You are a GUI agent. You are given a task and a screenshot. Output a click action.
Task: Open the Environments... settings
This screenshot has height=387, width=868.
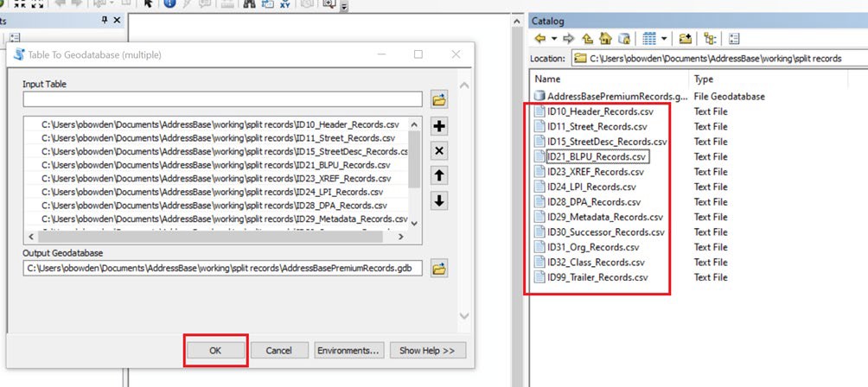(349, 351)
